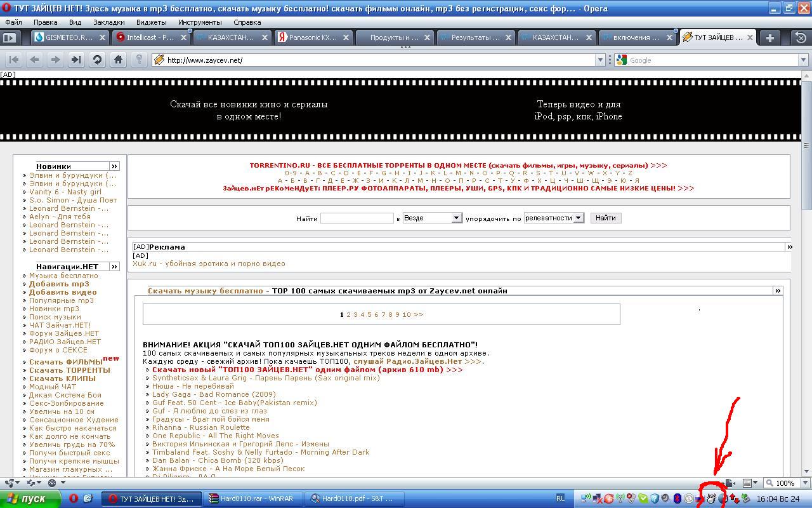The width and height of the screenshot is (812, 508).
Task: Open РАДИО Зайцев.НЕТ link
Action: click(x=65, y=342)
